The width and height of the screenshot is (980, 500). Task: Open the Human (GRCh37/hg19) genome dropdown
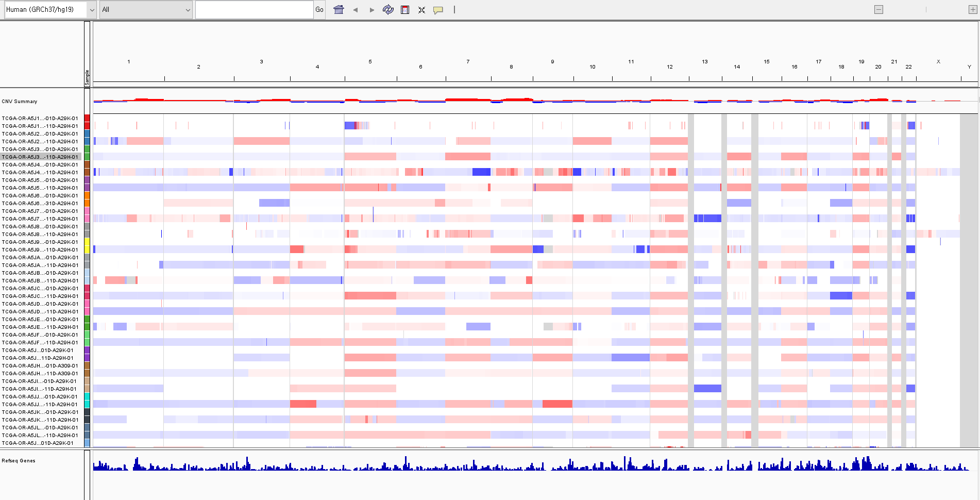tap(50, 10)
